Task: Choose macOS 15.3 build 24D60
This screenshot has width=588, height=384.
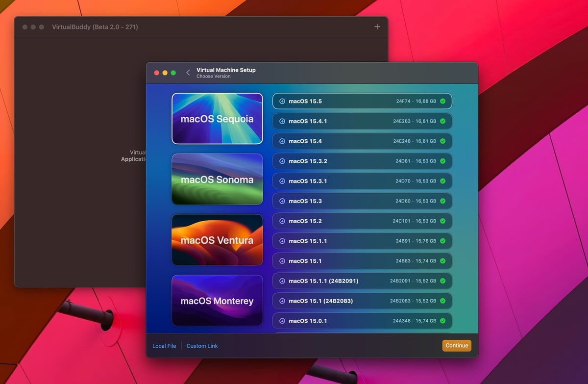Action: click(362, 201)
